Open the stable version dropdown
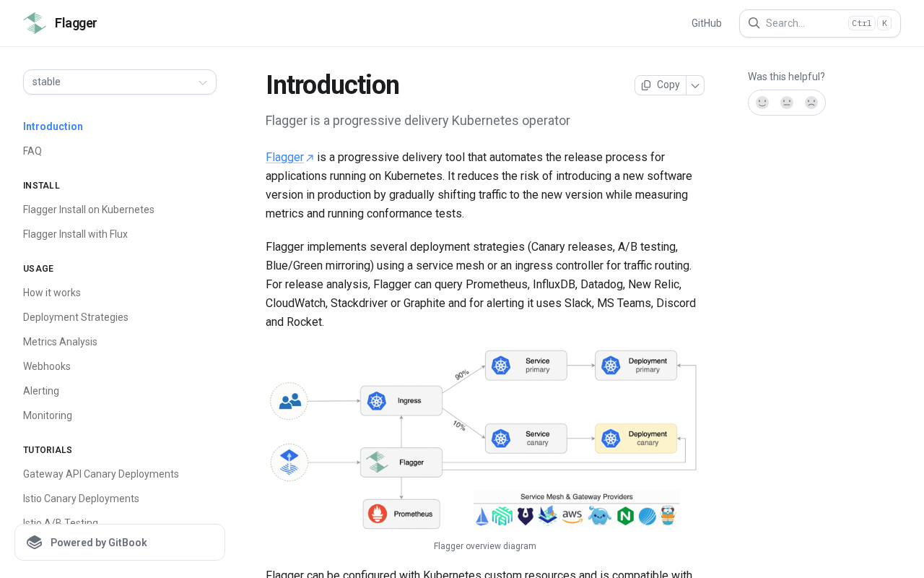The width and height of the screenshot is (924, 578). coord(120,82)
